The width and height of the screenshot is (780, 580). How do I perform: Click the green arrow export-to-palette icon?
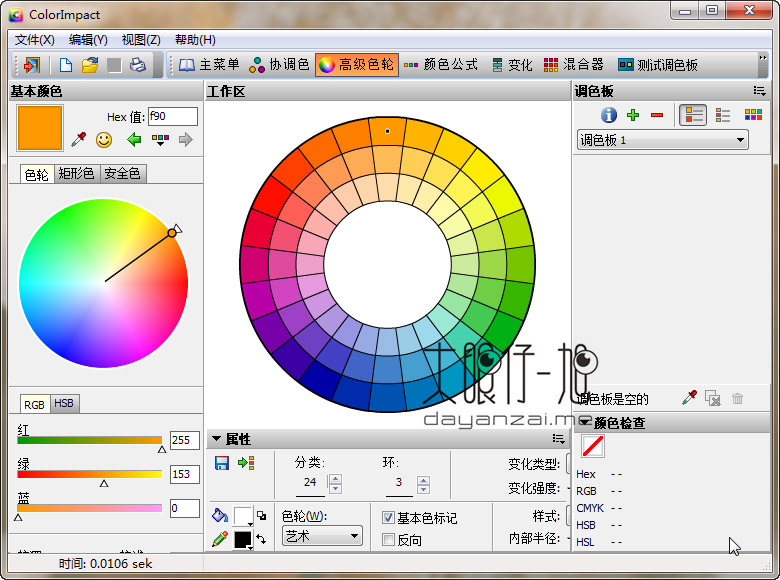246,463
